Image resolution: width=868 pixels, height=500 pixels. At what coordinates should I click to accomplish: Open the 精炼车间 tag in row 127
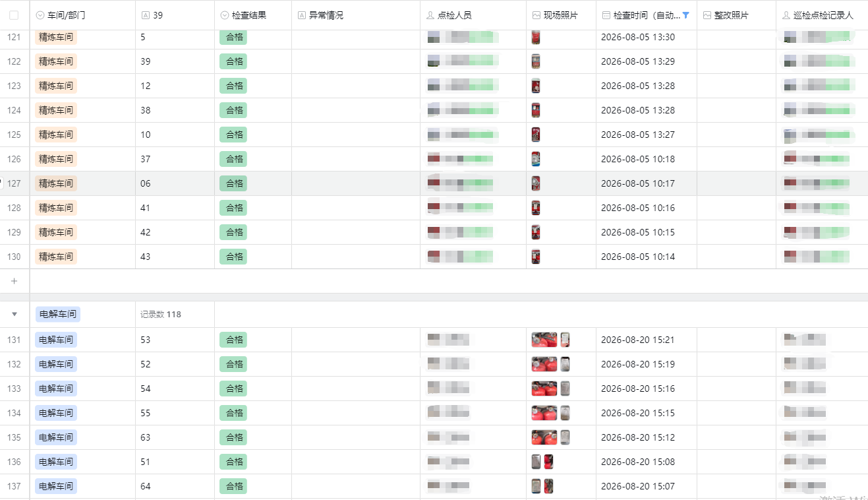tap(56, 183)
